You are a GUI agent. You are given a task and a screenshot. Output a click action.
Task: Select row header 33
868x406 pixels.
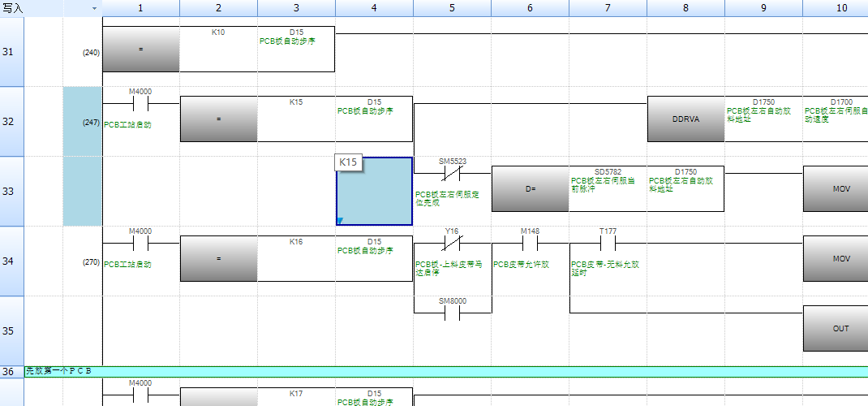click(11, 192)
